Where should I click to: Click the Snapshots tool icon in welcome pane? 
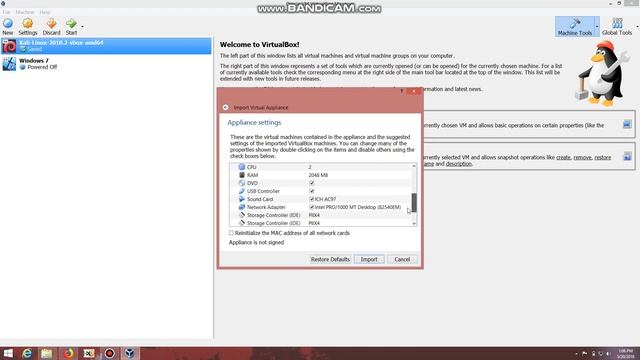[x=627, y=156]
